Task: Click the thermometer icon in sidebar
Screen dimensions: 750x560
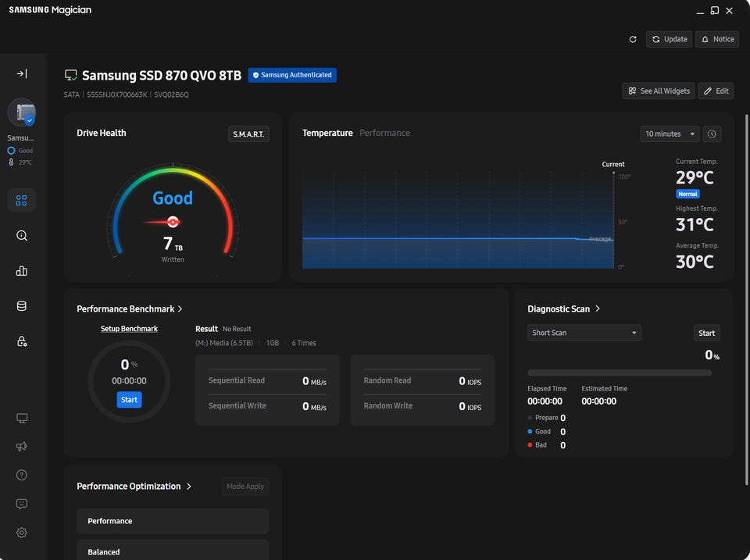Action: coord(11,162)
